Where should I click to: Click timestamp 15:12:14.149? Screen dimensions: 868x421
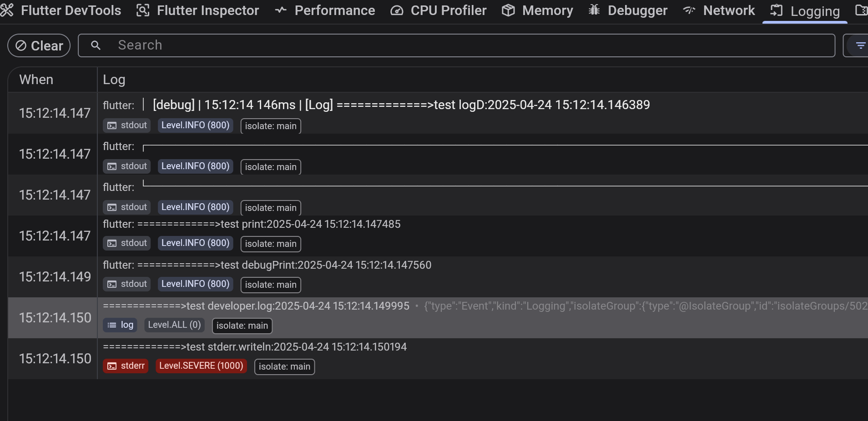55,277
